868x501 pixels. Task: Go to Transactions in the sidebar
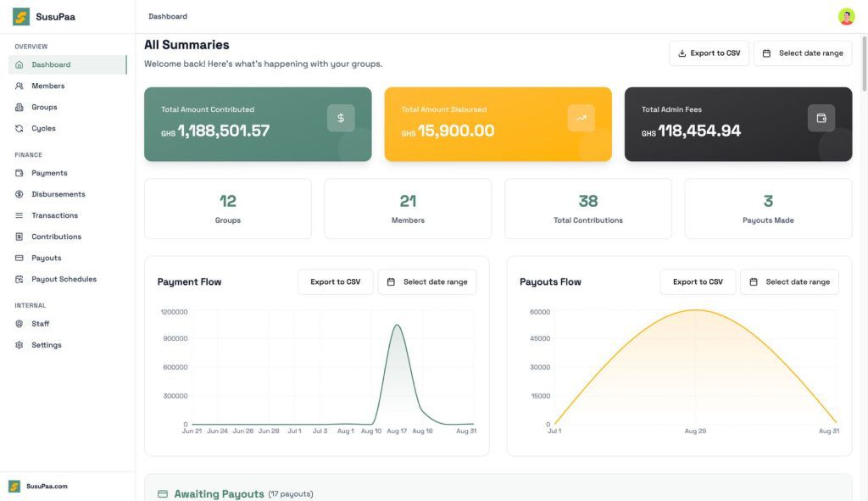(54, 215)
